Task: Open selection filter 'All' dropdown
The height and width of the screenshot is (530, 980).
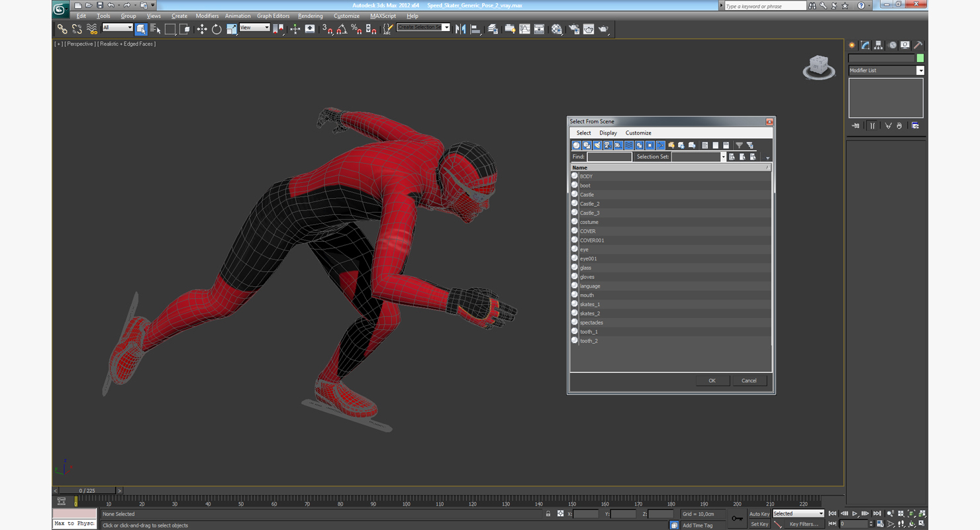Action: tap(117, 27)
